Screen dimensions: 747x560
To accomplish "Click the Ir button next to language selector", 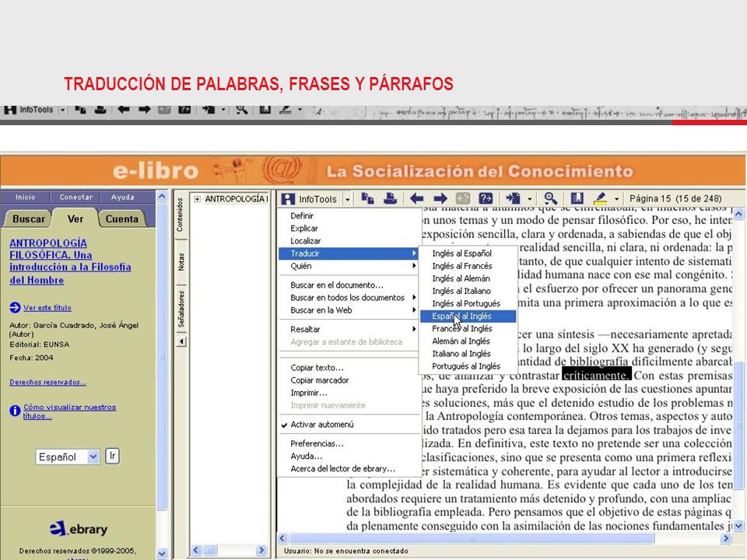I will coord(112,457).
